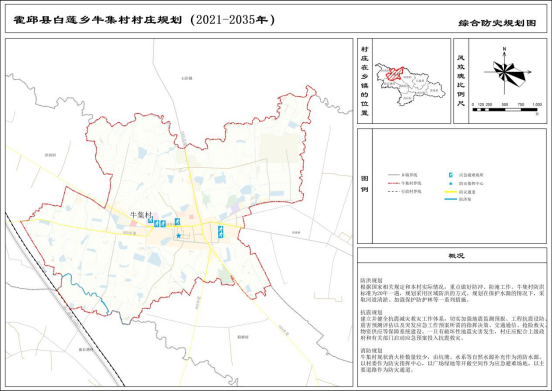Click the shelter marker directly above the star
The width and height of the screenshot is (553, 391).
(x=177, y=221)
